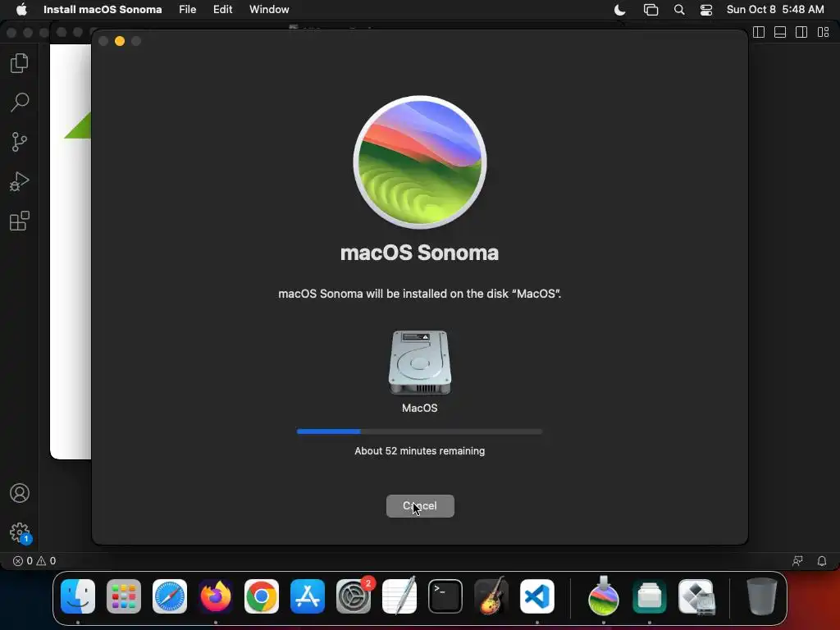Screen dimensions: 840x630
Task: Open the teal drawer app in Dock
Action: pos(650,596)
